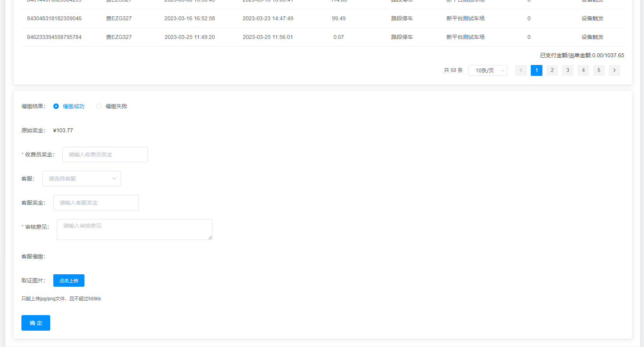Screen dimensions: 644x347
Task: Go to next page arrow in pagination
Action: [614, 70]
